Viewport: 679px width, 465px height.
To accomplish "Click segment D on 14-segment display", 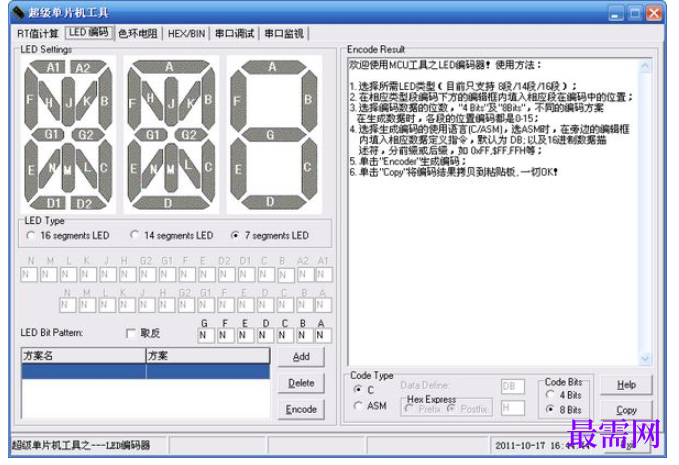I will point(171,202).
